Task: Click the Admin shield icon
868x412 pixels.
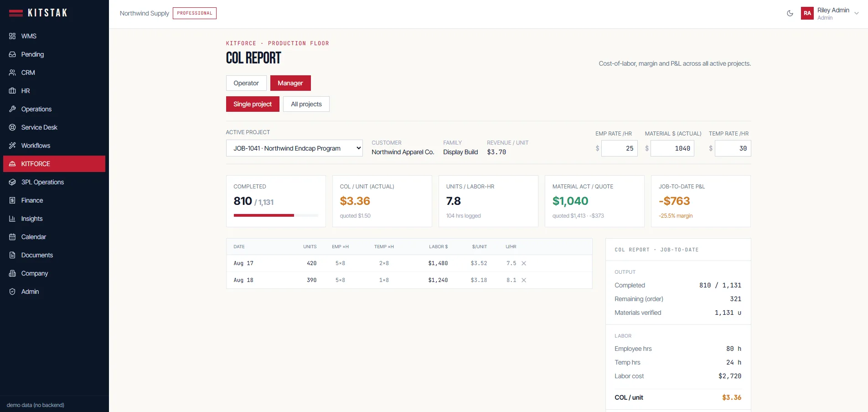Action: (x=12, y=292)
